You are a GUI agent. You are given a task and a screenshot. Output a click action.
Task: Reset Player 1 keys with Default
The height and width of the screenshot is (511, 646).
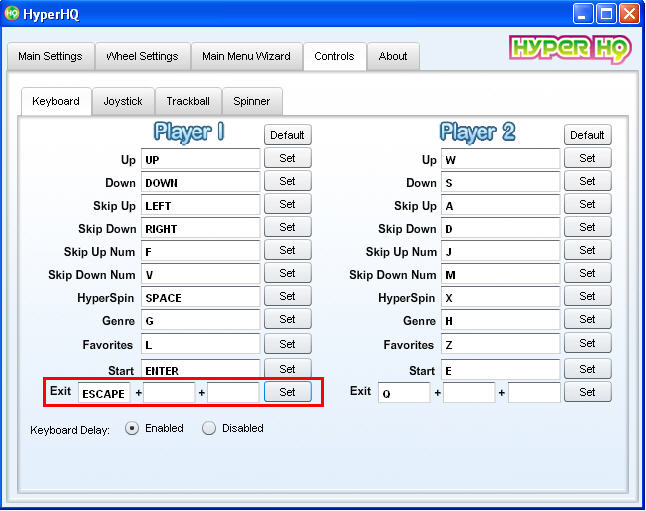pos(287,135)
